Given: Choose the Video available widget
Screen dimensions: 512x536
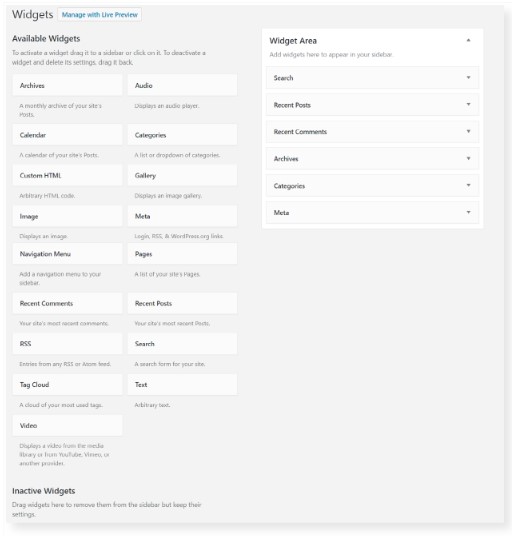Looking at the screenshot, I should tap(67, 426).
